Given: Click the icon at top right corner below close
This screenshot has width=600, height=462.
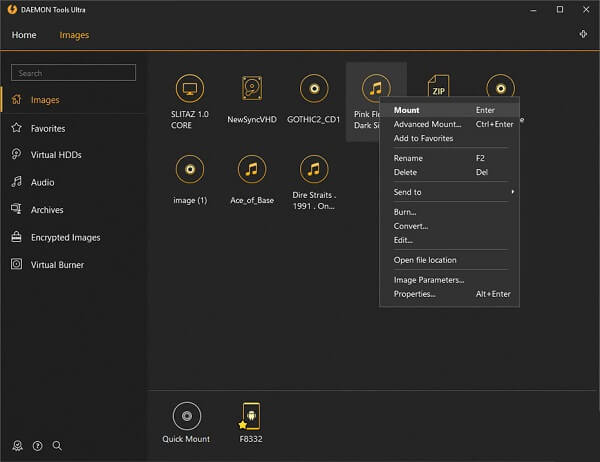Looking at the screenshot, I should pos(583,34).
